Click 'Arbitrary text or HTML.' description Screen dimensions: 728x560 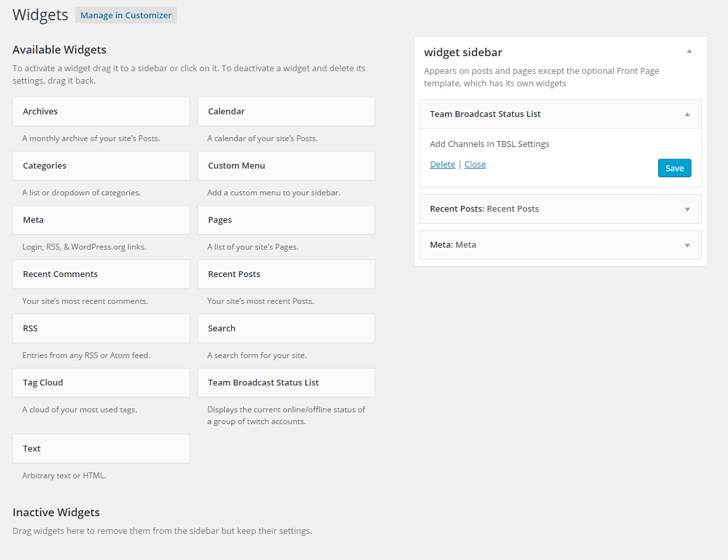pos(64,476)
